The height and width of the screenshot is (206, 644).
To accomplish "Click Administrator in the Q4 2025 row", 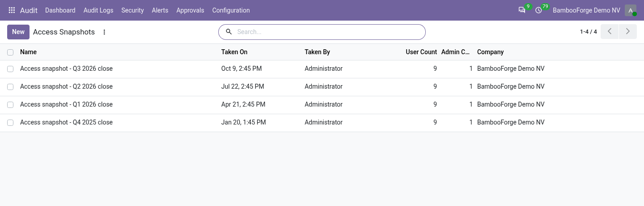I will (x=323, y=122).
